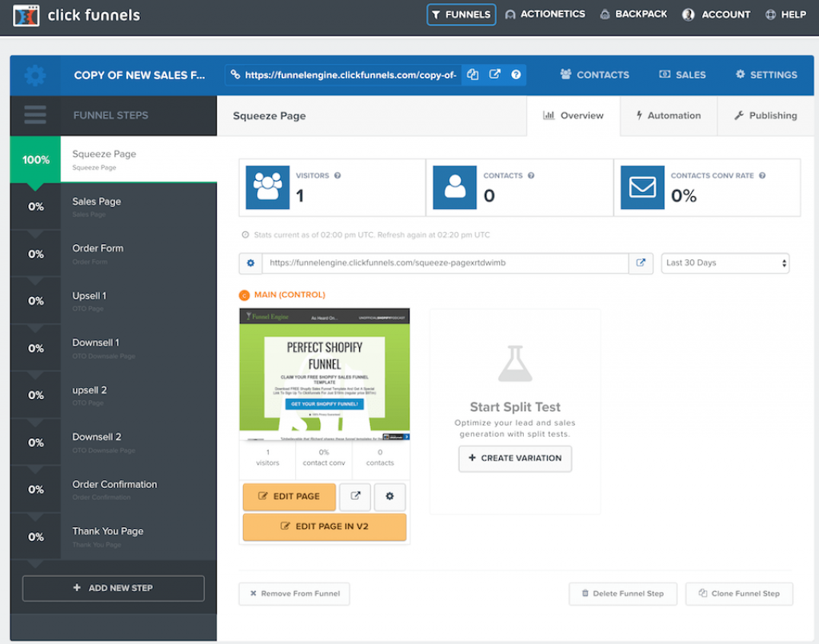The width and height of the screenshot is (819, 644).
Task: Open the Funnels menu in top bar
Action: click(x=461, y=14)
